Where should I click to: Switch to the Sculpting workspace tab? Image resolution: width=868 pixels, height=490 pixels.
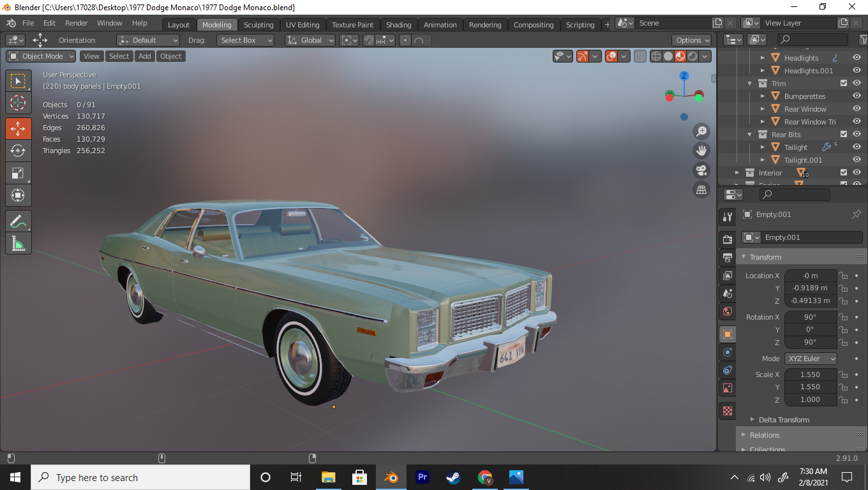click(258, 25)
